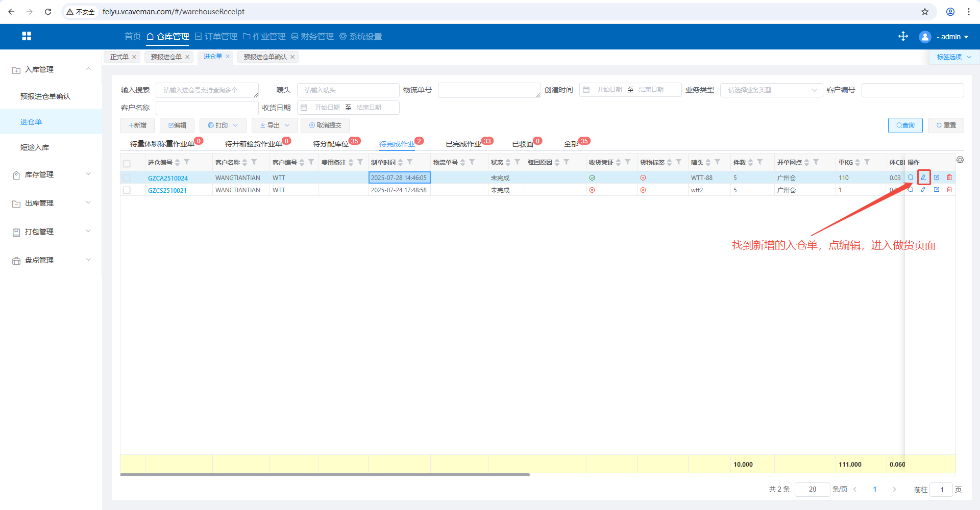Viewport: 980px width, 510px height.
Task: Click the edit pencil icon for GZCA2510024
Action: (923, 177)
